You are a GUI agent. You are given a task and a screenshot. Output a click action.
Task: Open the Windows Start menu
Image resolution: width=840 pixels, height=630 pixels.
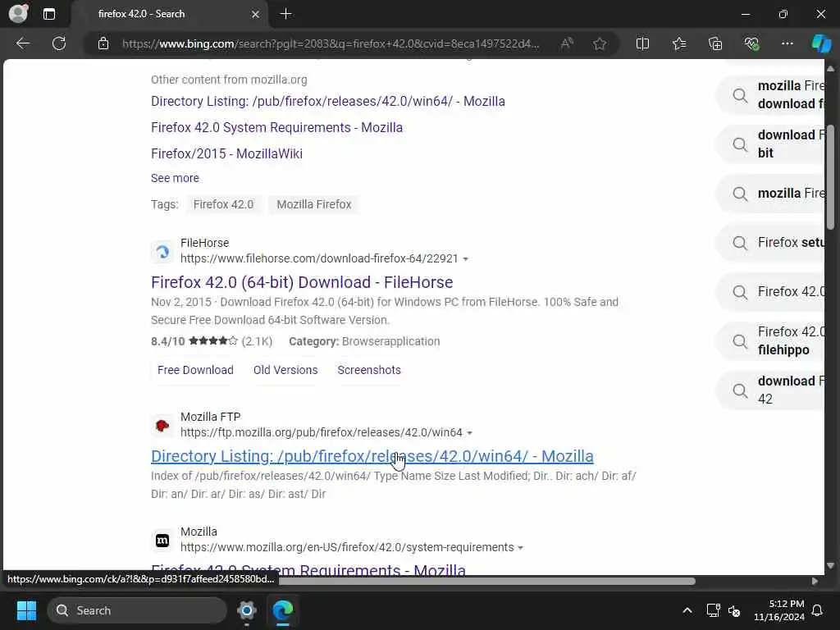tap(26, 610)
